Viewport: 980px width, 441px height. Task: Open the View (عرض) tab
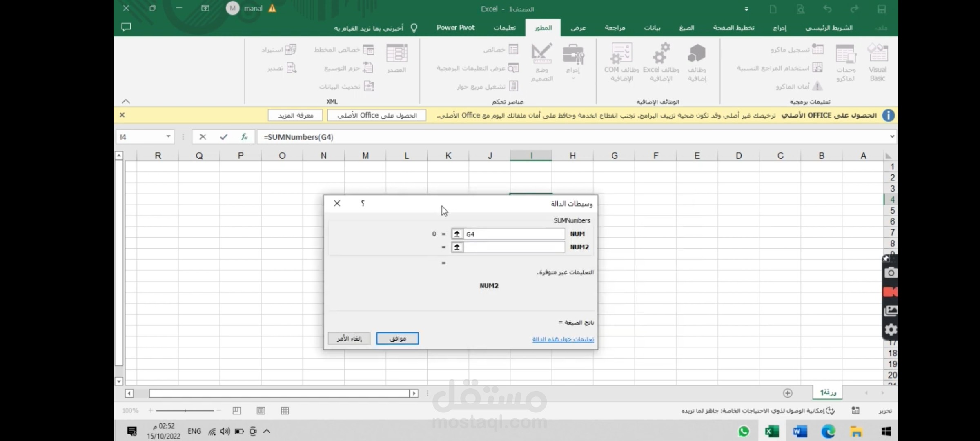click(578, 28)
